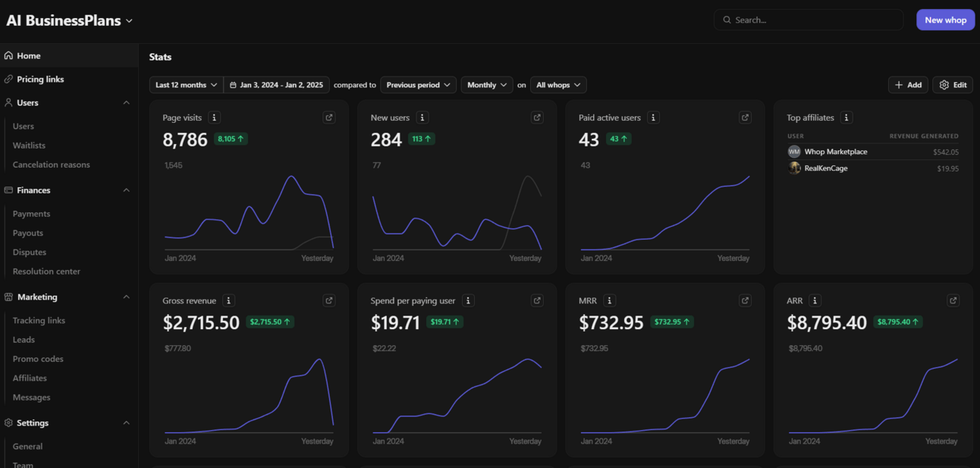Select Whop Marketplace in Top affiliates
The height and width of the screenshot is (468, 980).
(x=835, y=152)
